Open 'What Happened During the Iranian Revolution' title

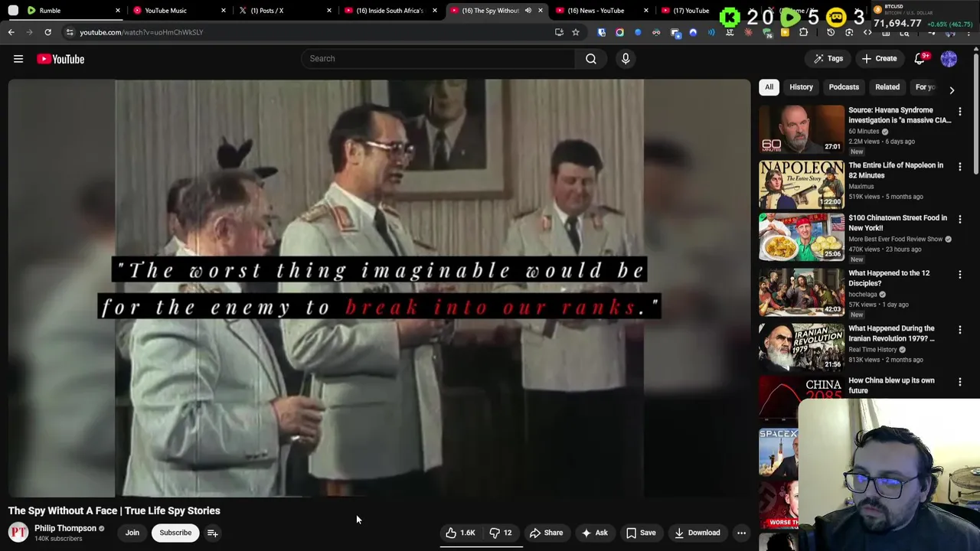point(892,333)
